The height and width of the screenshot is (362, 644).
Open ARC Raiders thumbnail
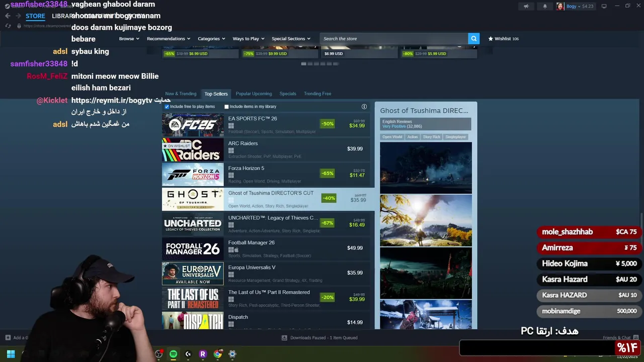193,149
